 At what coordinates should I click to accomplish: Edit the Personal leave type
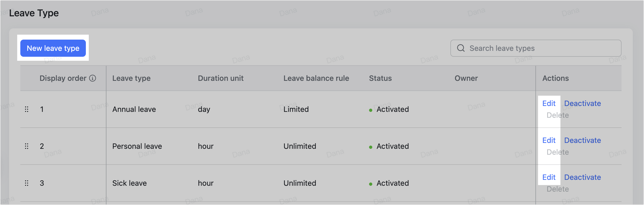tap(549, 140)
